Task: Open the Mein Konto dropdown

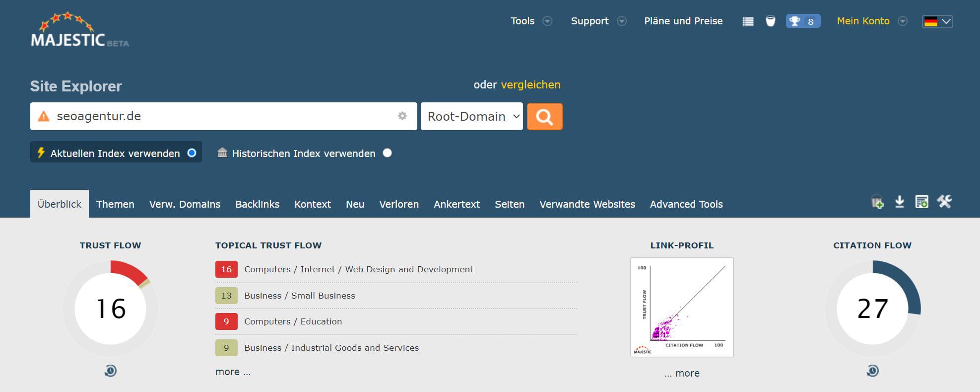Action: click(x=872, y=21)
